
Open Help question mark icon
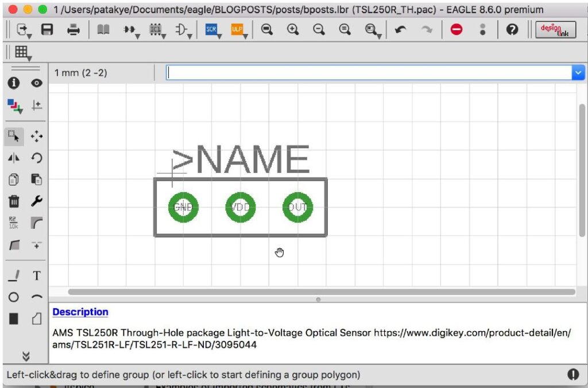pyautogui.click(x=512, y=29)
